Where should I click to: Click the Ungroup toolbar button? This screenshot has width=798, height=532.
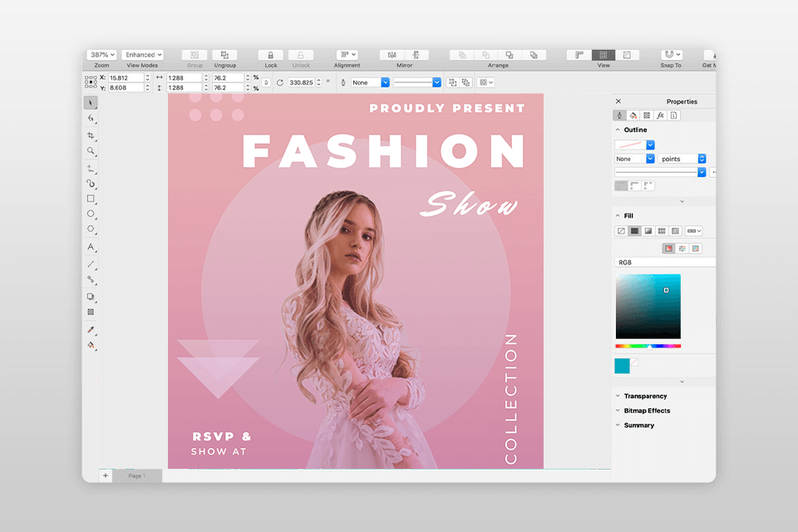[x=224, y=55]
